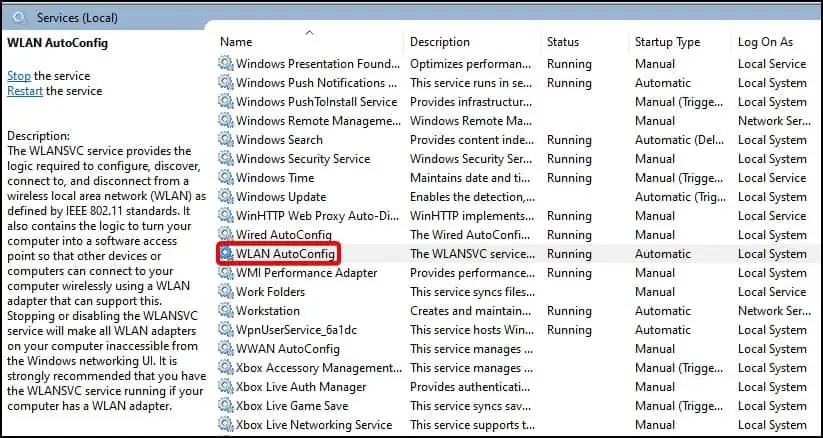Screen dimensions: 823x438
Task: Click gear icon beside WpnUserService_6a1dc
Action: (226, 330)
